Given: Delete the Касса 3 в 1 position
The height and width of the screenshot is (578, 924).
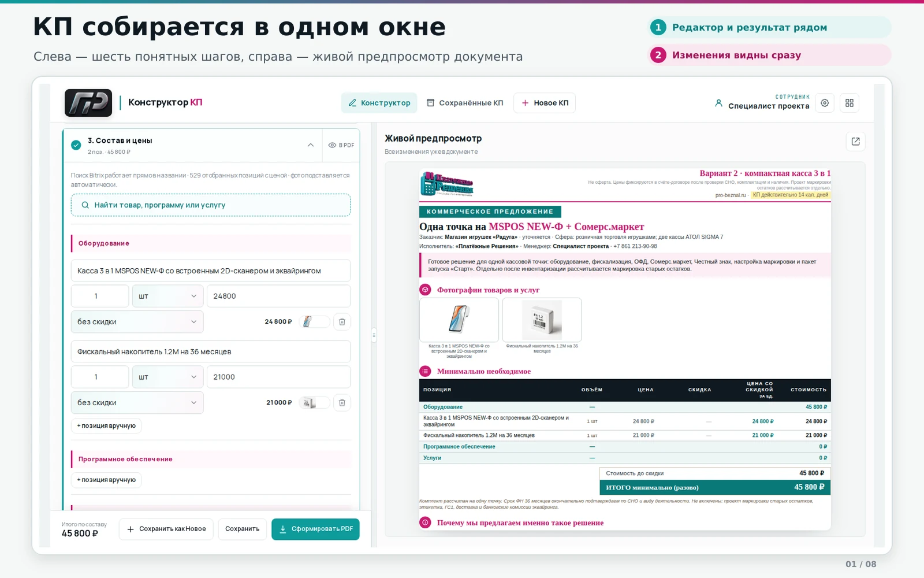Looking at the screenshot, I should pyautogui.click(x=342, y=322).
